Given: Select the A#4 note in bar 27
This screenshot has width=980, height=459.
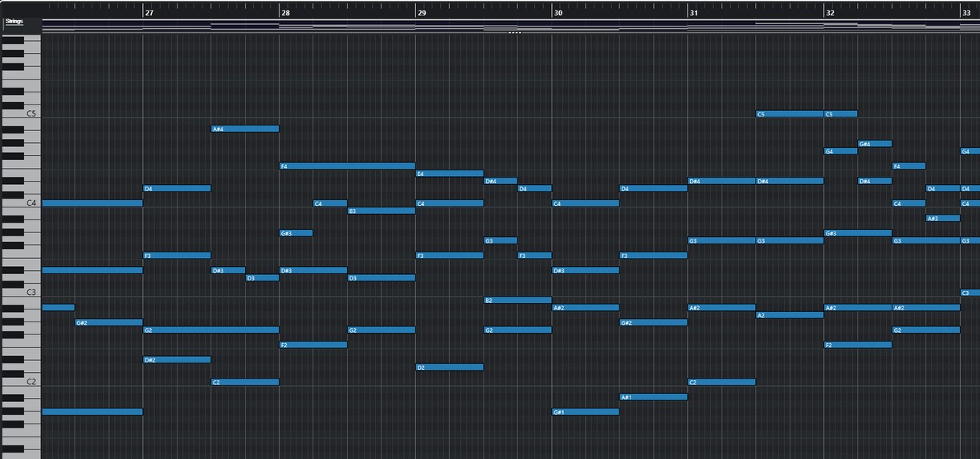Looking at the screenshot, I should (245, 129).
